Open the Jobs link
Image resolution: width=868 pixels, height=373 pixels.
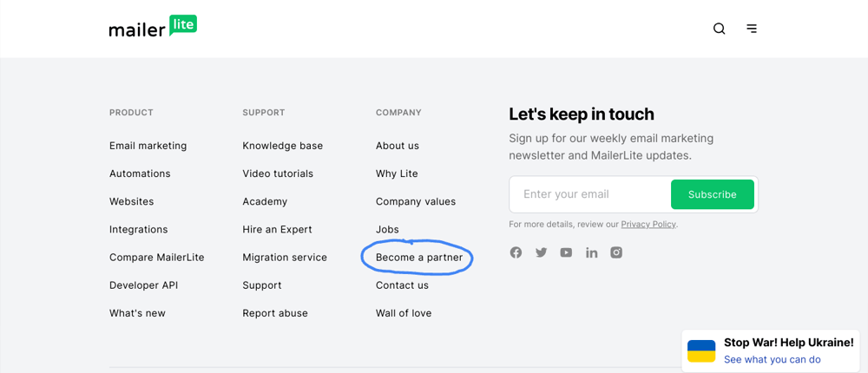click(x=387, y=230)
